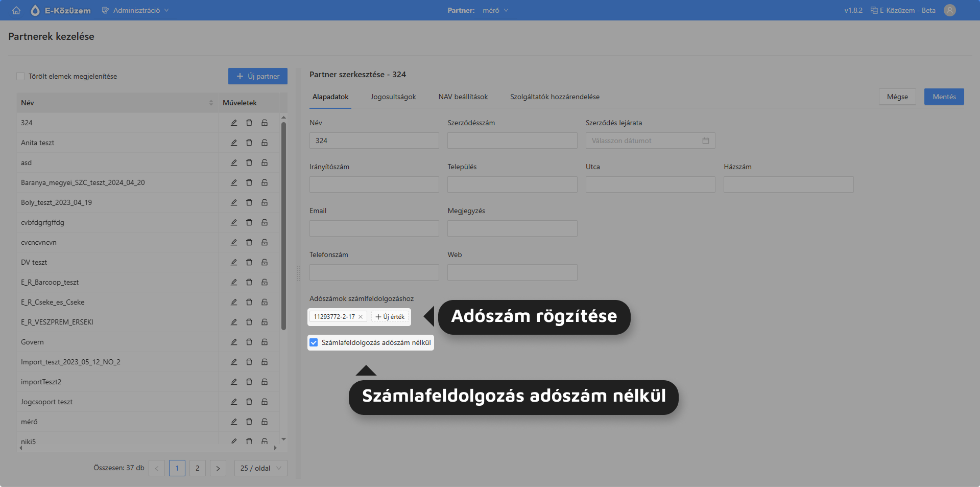
Task: Remove tax number 11293772-2-17 with its x
Action: point(361,317)
